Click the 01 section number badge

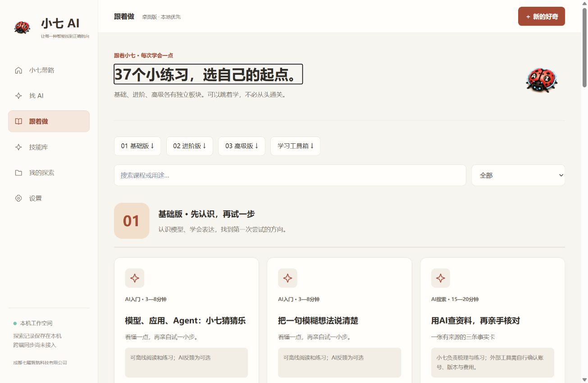click(x=132, y=221)
